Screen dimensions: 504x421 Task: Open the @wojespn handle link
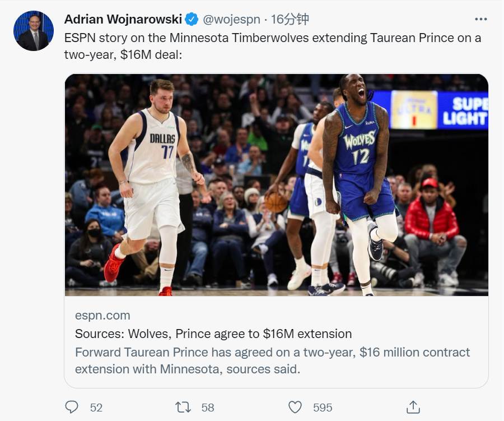pos(231,19)
